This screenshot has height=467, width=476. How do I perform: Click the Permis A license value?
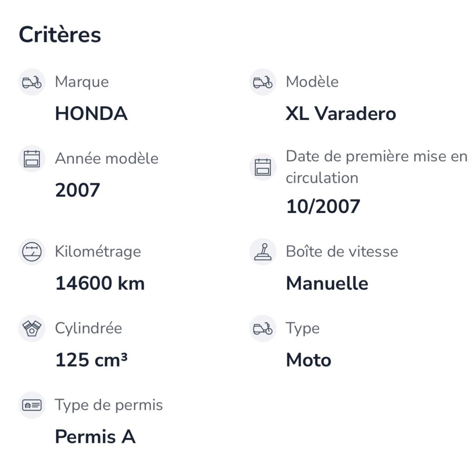tap(95, 437)
